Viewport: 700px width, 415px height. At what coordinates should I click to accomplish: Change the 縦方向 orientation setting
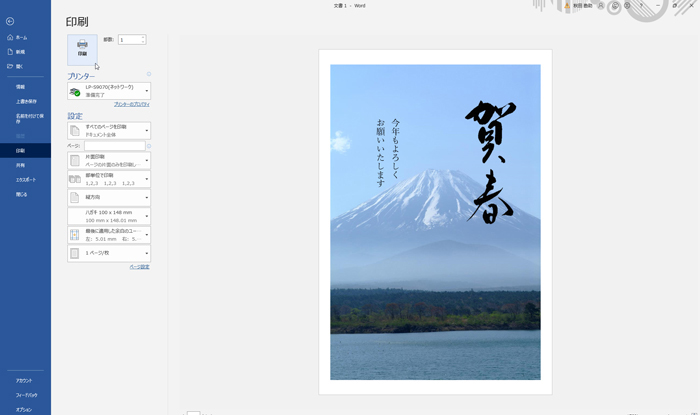point(146,198)
